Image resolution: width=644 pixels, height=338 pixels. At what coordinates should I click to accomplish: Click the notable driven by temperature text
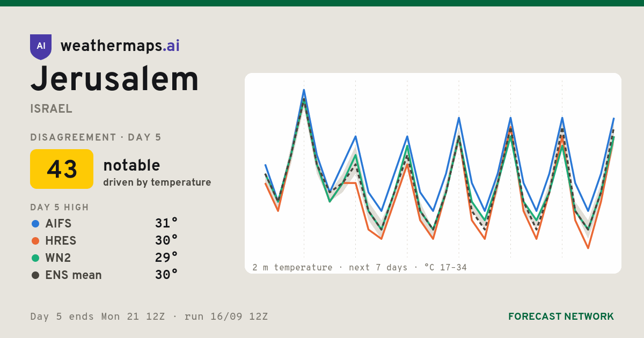157,173
